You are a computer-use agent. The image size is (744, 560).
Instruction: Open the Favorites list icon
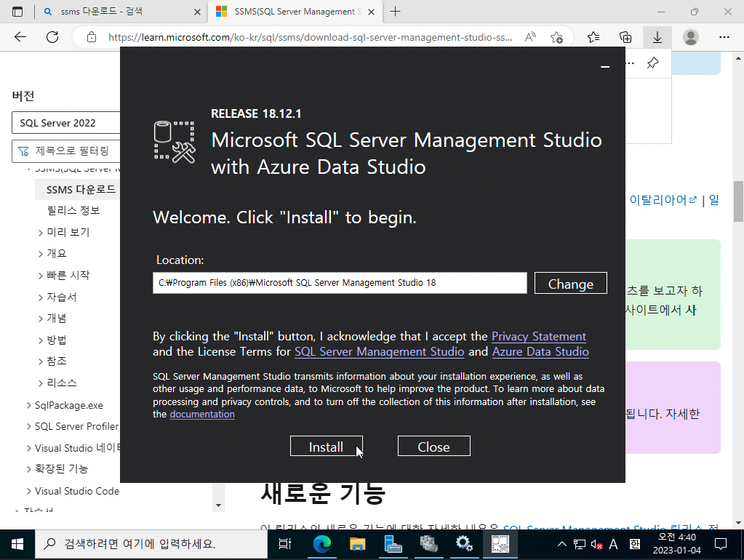click(593, 37)
